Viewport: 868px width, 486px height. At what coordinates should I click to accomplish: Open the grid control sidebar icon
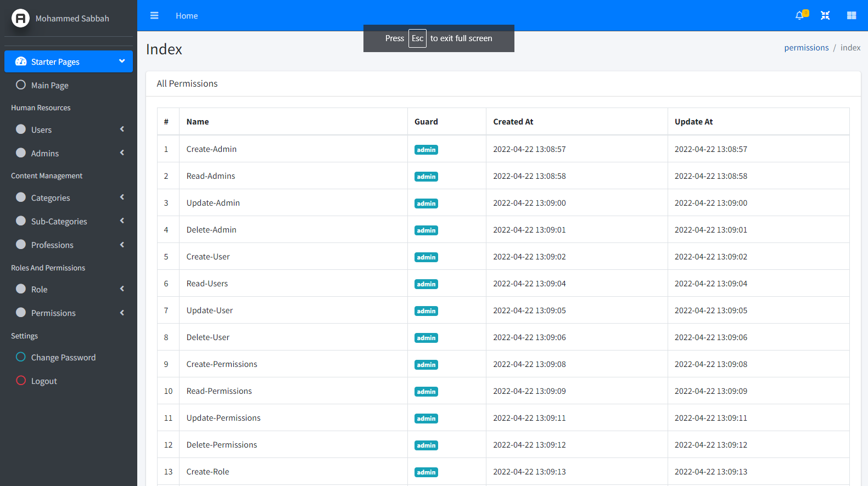click(x=852, y=15)
